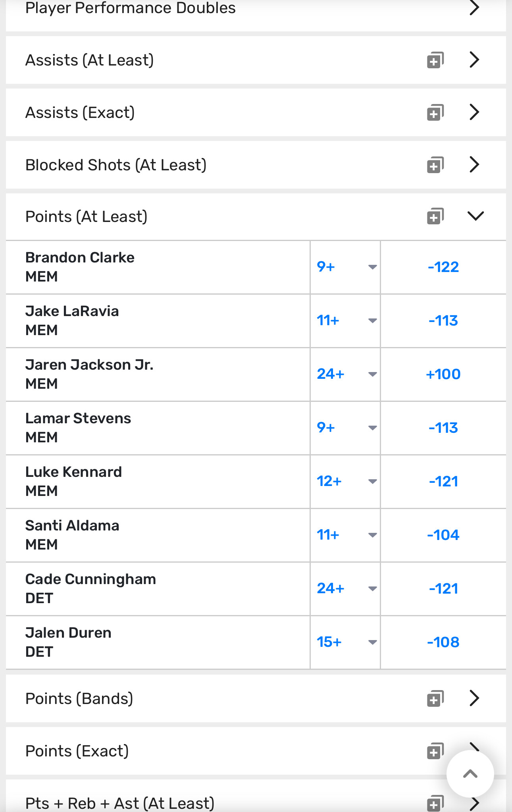Click the plus icon beside Points (Exact)
The height and width of the screenshot is (812, 512).
435,751
